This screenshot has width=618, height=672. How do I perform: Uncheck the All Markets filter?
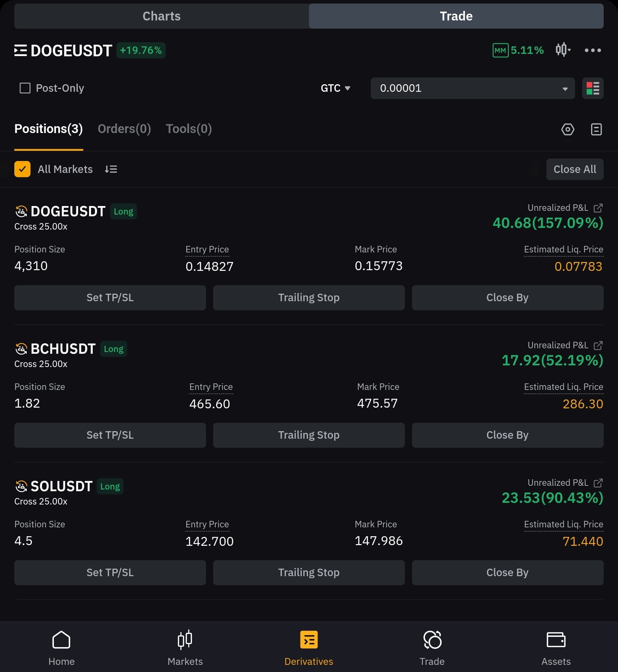click(x=22, y=169)
